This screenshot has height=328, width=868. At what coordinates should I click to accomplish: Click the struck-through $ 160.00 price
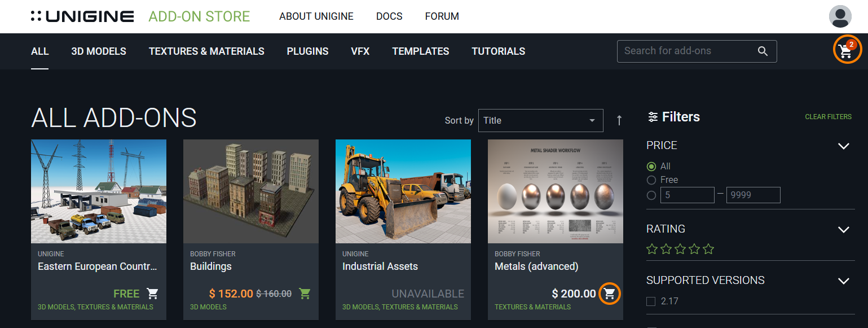click(x=274, y=294)
